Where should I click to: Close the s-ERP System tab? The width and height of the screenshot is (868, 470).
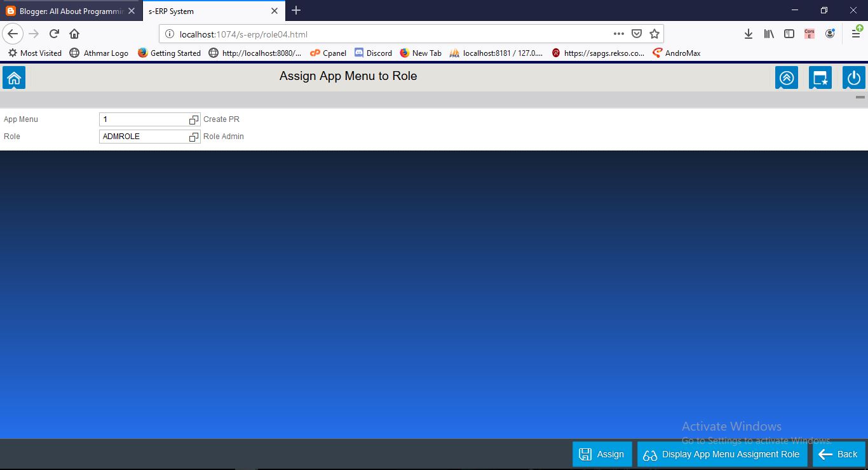[x=275, y=11]
